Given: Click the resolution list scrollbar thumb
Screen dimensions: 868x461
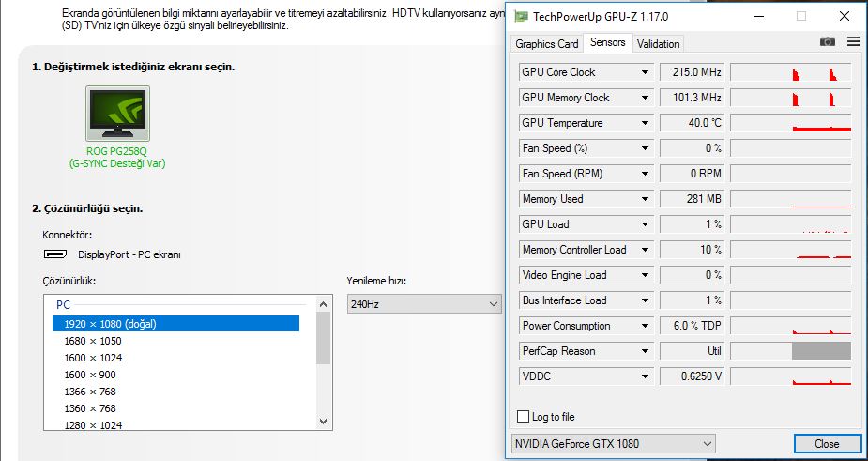Looking at the screenshot, I should (324, 338).
